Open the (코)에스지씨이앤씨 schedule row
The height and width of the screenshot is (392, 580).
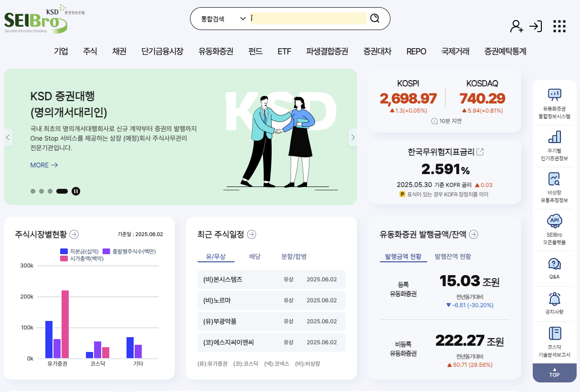(271, 342)
